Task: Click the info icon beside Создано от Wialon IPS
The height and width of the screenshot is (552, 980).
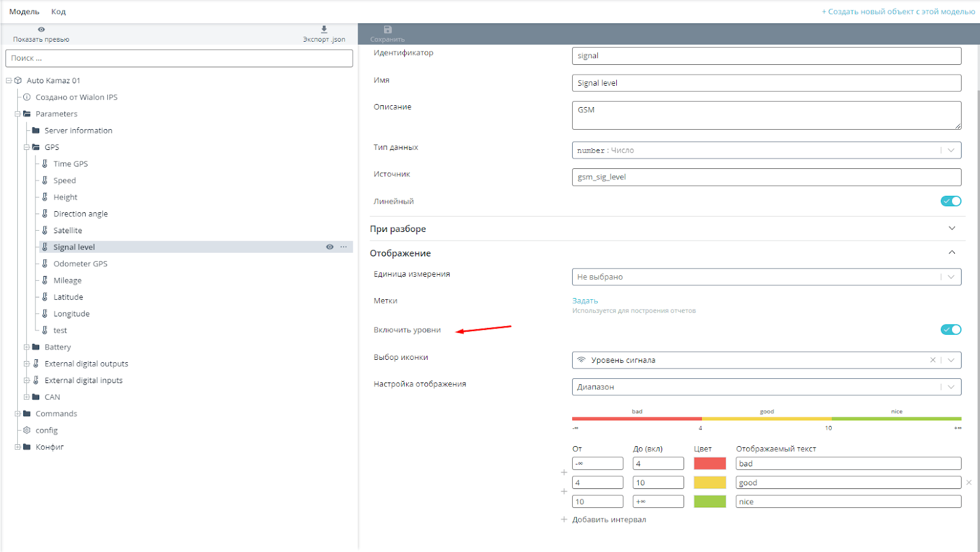Action: click(27, 97)
